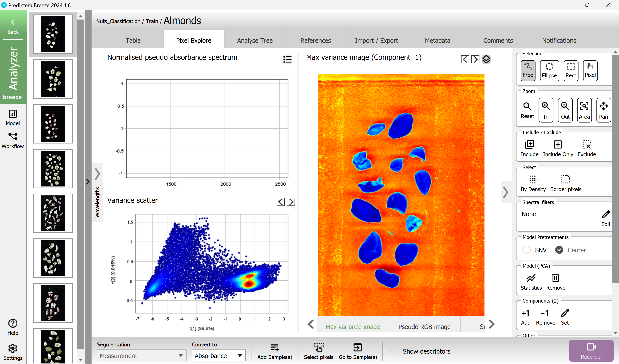Enable the SNV pretreatment checkbox
The width and height of the screenshot is (619, 364).
[527, 250]
